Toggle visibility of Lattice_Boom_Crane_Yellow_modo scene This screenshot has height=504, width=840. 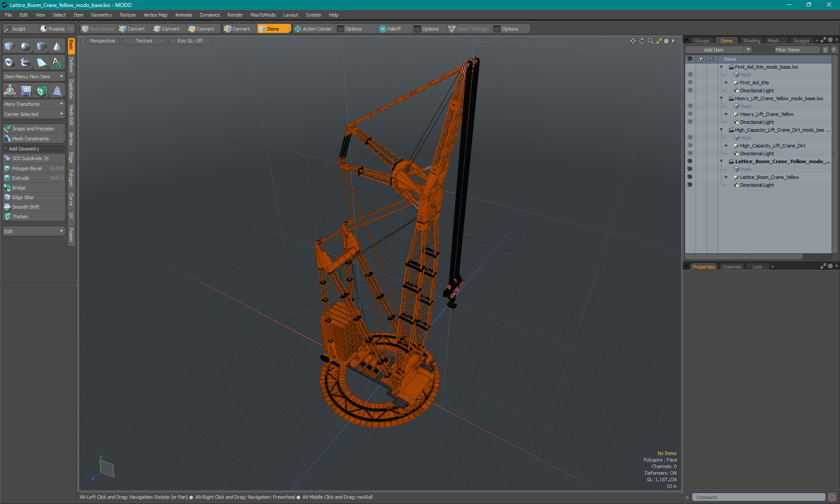coord(690,161)
